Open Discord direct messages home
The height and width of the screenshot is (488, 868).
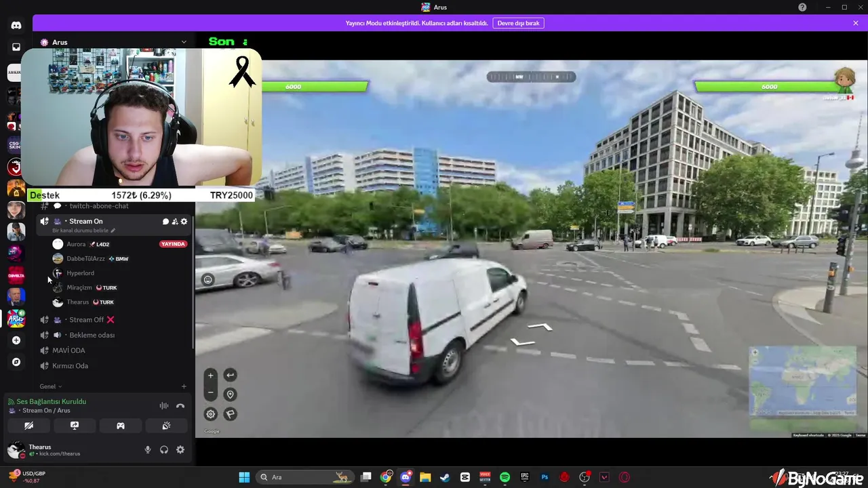coord(16,25)
